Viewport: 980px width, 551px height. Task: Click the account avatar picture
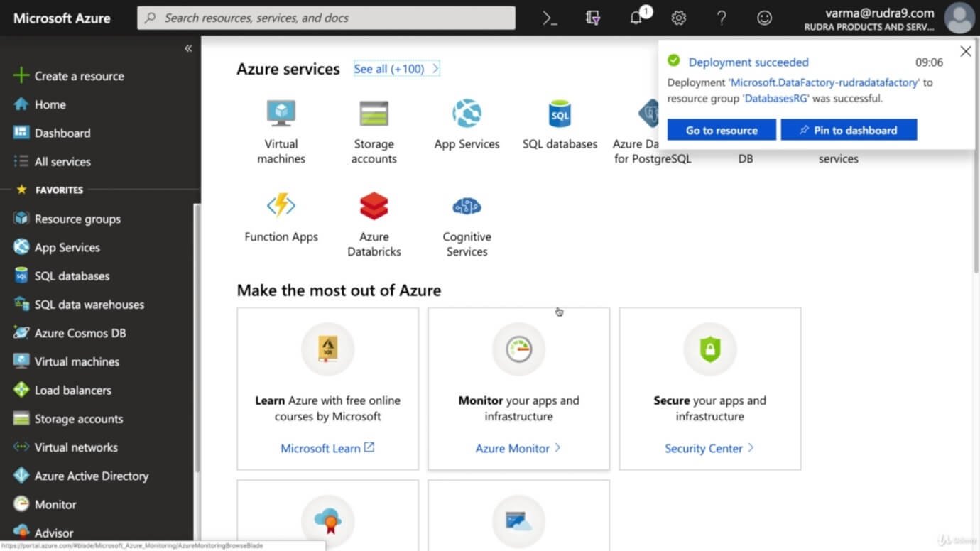coord(959,18)
